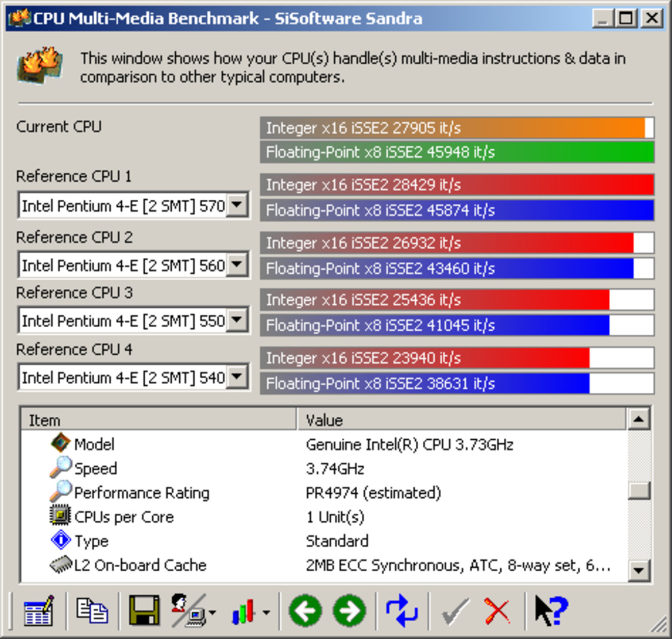Click the CPUs per Core chip icon

(60, 515)
